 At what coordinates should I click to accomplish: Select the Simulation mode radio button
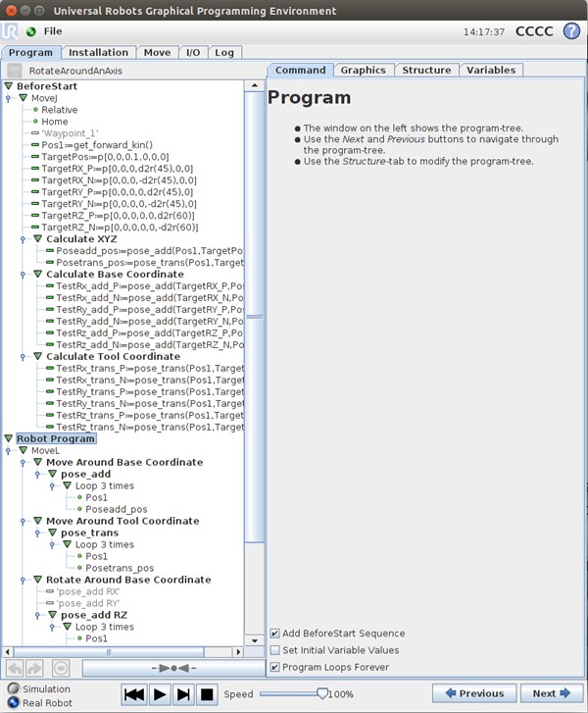[x=14, y=688]
